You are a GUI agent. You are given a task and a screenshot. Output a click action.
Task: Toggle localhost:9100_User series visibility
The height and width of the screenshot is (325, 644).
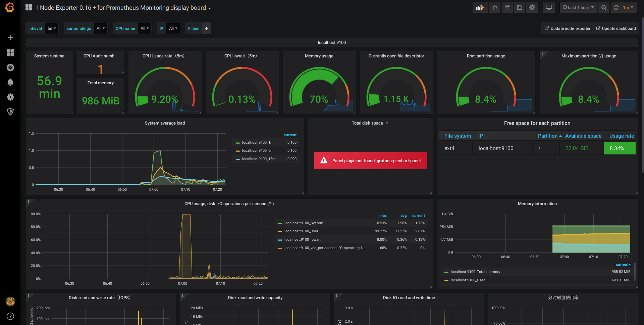click(x=301, y=231)
